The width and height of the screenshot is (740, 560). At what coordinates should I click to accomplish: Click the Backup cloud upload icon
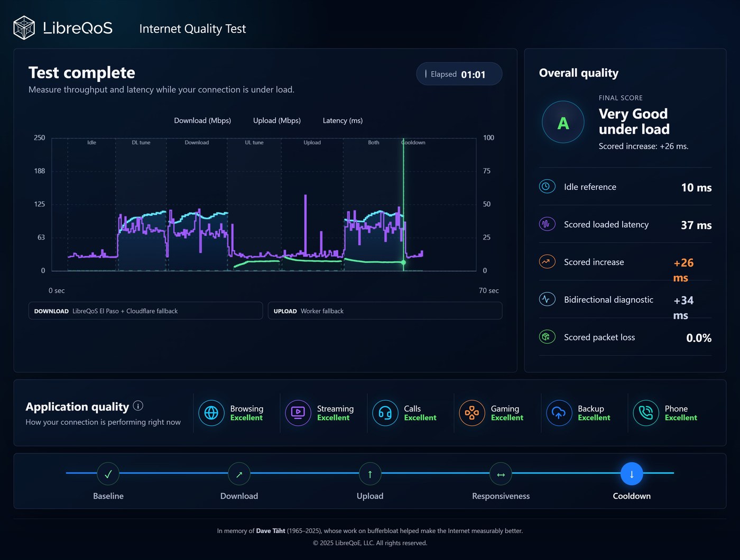[559, 413]
